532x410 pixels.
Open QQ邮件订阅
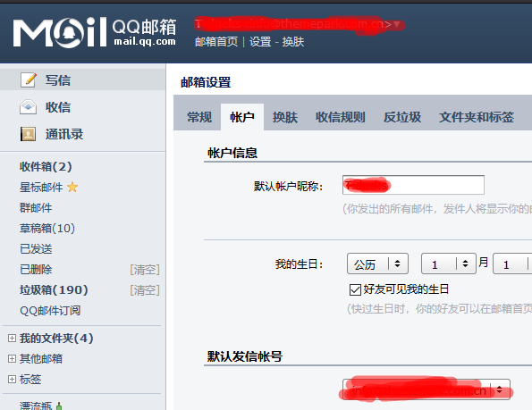(50, 311)
